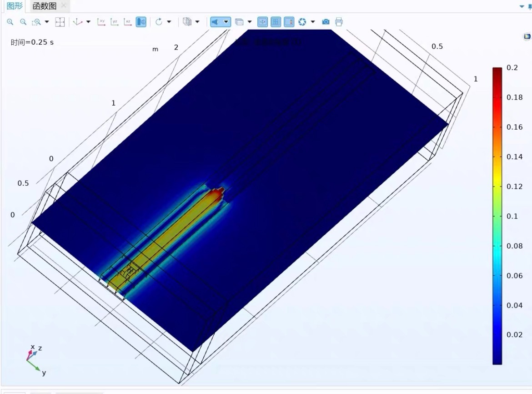Click the view settings shutter icon
532x394 pixels.
(302, 22)
